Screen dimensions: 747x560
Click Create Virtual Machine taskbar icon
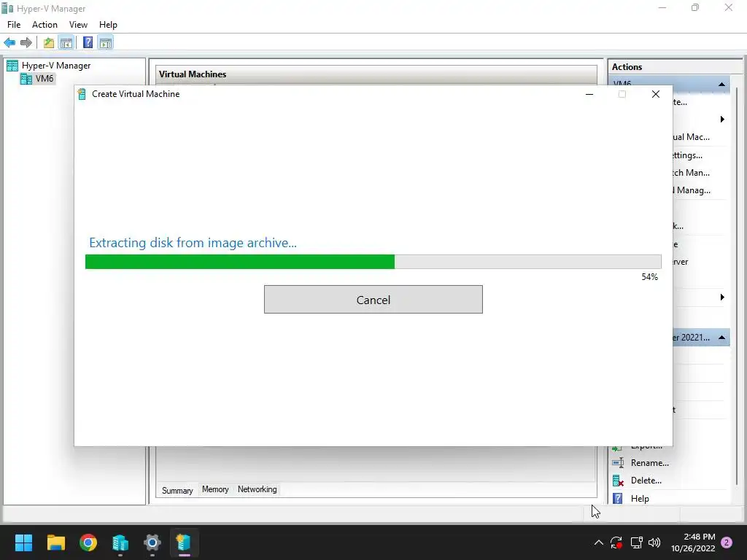[x=185, y=542]
